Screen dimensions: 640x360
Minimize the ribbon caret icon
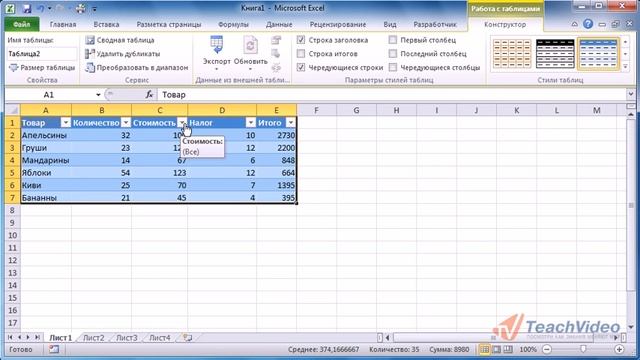[575, 24]
